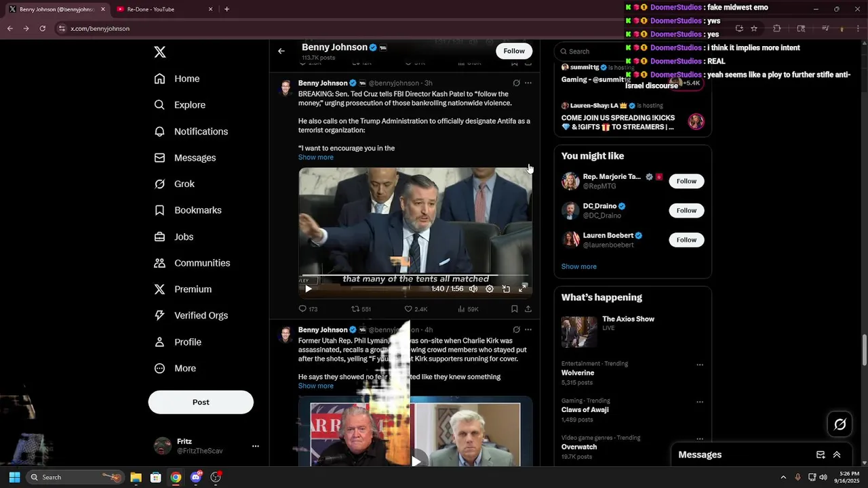
Task: Go to Home in sidebar
Action: click(177, 79)
